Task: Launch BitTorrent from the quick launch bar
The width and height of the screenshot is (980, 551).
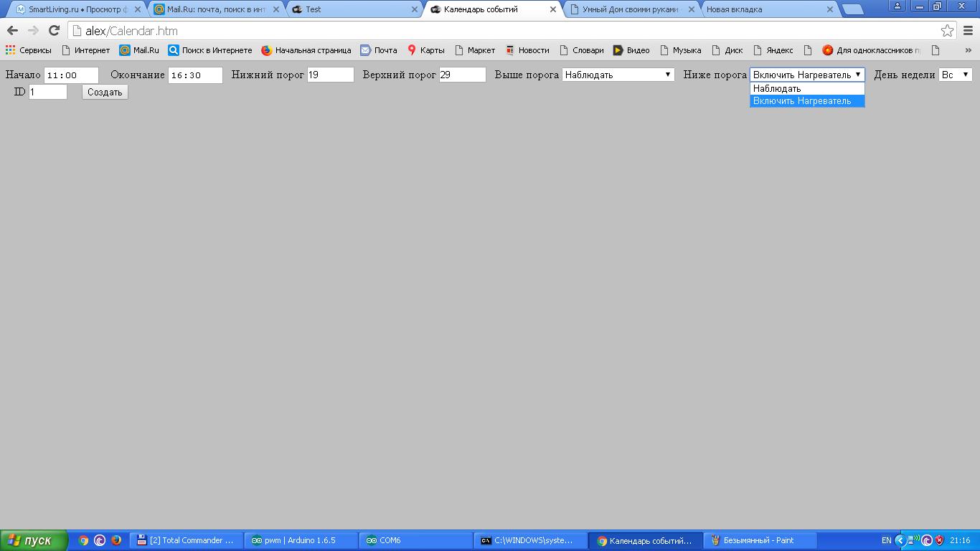Action: point(100,540)
